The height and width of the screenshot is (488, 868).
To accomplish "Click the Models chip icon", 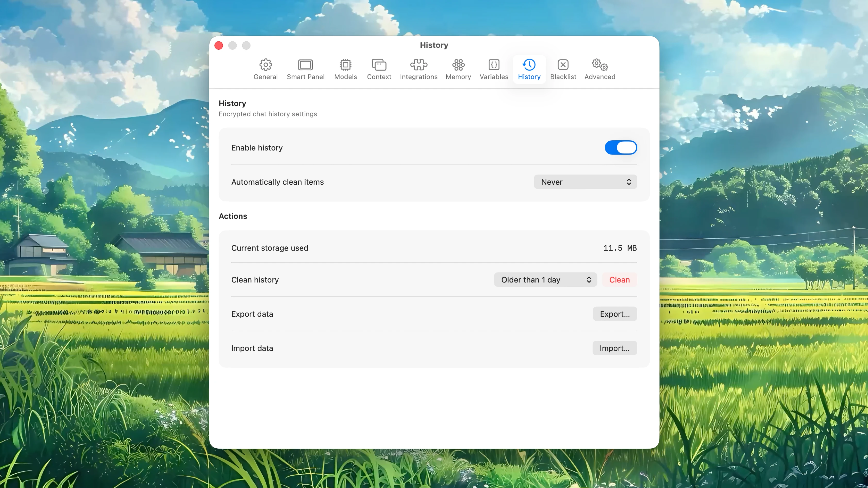I will pyautogui.click(x=345, y=69).
